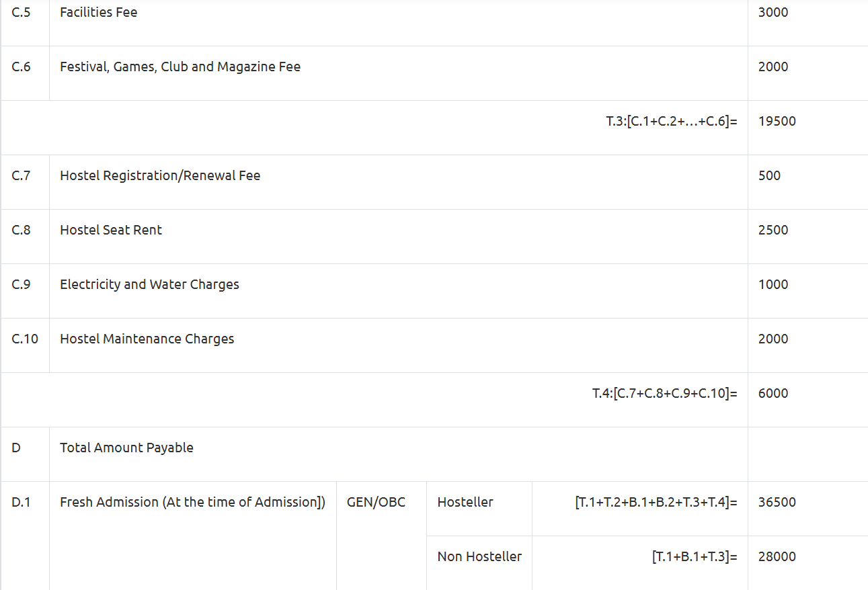Select the 500 hostel registration amount
This screenshot has width=868, height=590.
click(x=769, y=175)
